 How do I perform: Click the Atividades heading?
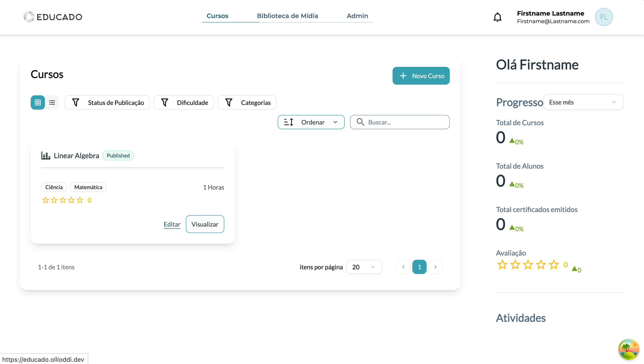pos(520,318)
